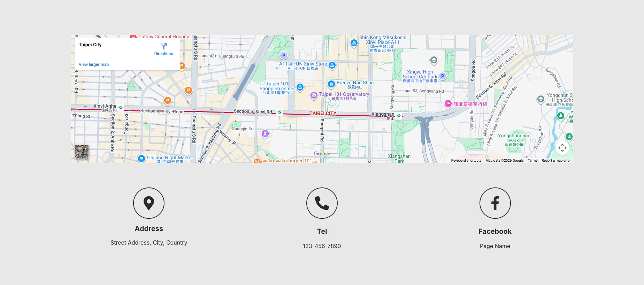This screenshot has height=285, width=644.
Task: Open the View larger map link
Action: 93,64
